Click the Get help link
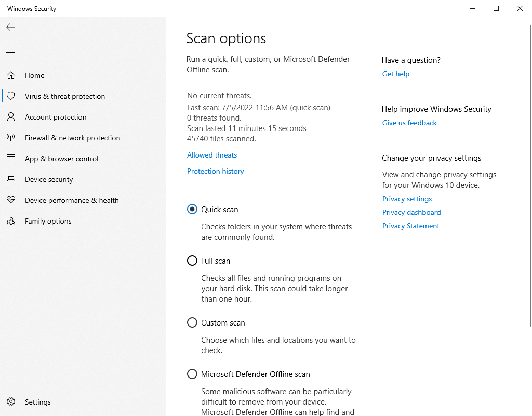Viewport: 532px width, 416px height. (395, 74)
